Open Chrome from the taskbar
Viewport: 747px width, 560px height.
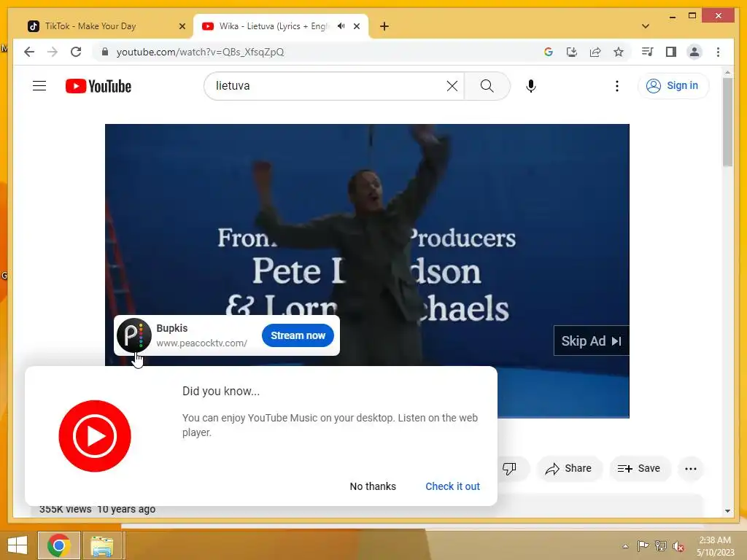(x=59, y=545)
